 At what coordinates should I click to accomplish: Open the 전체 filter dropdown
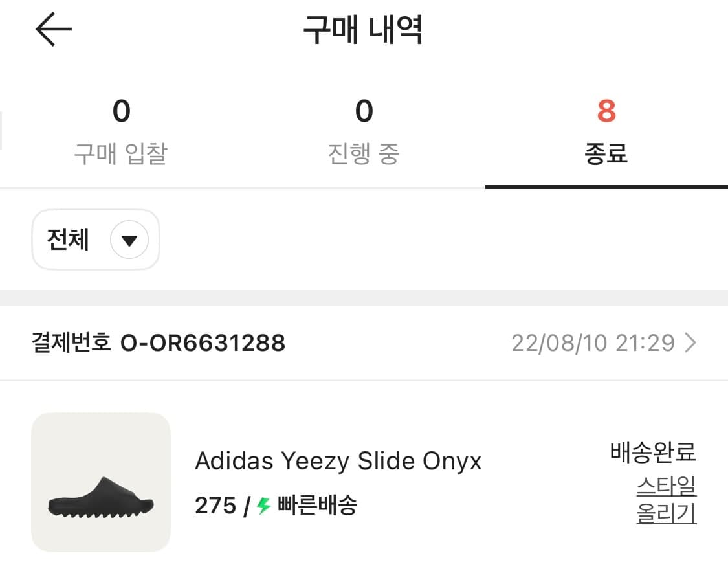click(95, 240)
